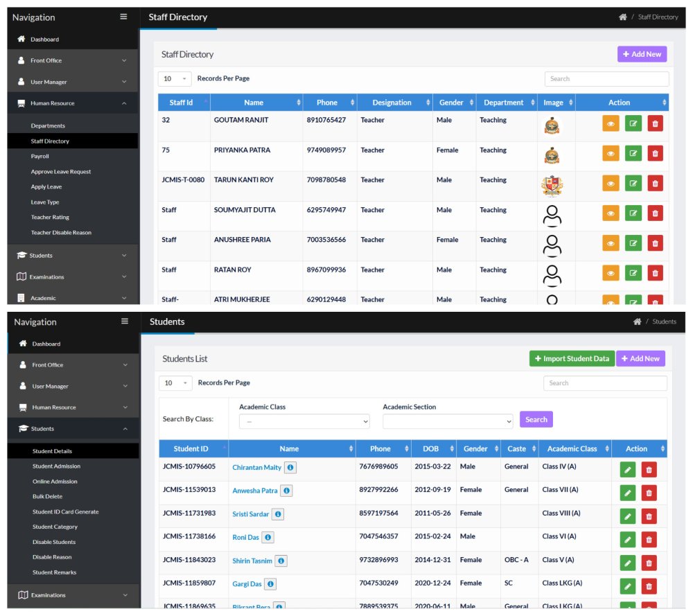Image resolution: width=693 pixels, height=616 pixels.
Task: Click Add New button in Students List
Action: [x=640, y=359]
